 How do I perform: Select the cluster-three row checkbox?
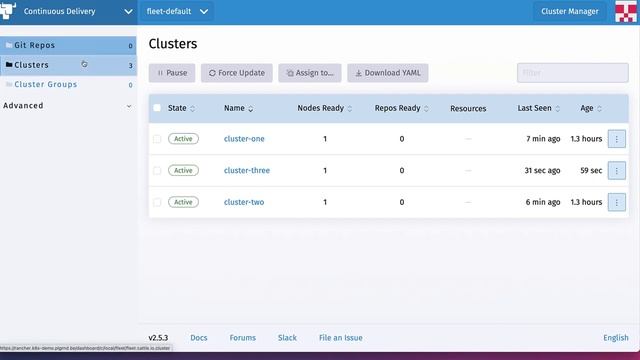point(157,171)
